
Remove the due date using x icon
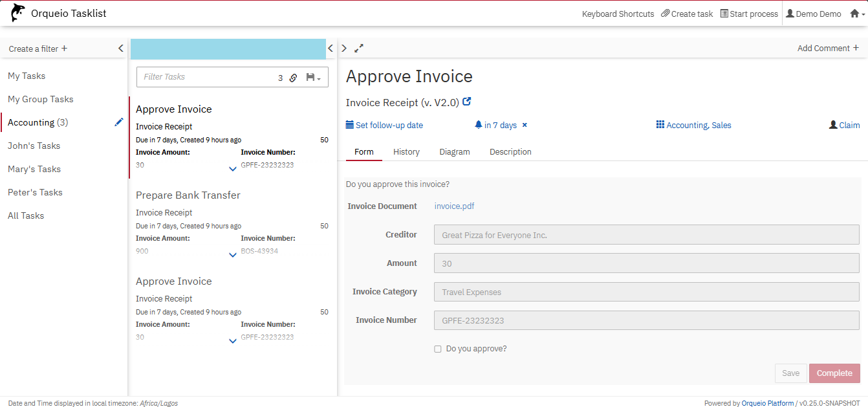click(x=525, y=125)
